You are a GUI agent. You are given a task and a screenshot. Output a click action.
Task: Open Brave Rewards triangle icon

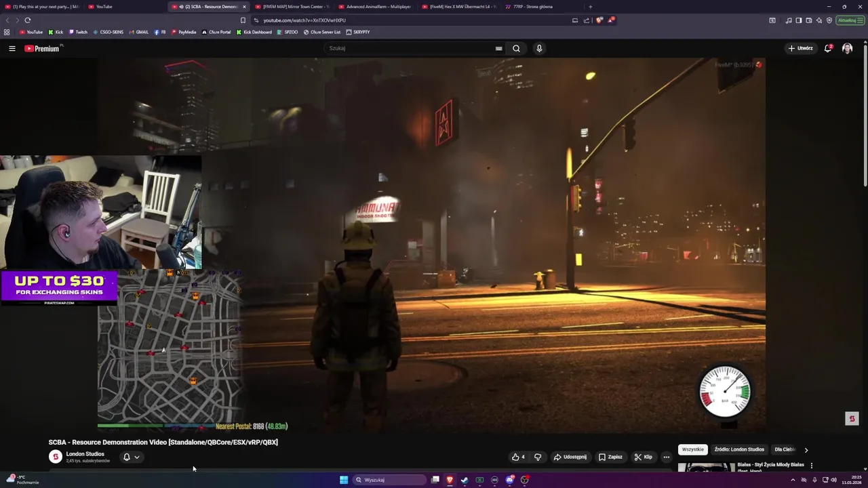pyautogui.click(x=610, y=20)
